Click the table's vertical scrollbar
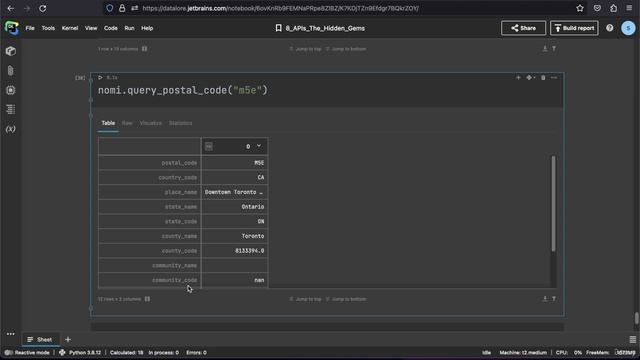 click(x=553, y=203)
